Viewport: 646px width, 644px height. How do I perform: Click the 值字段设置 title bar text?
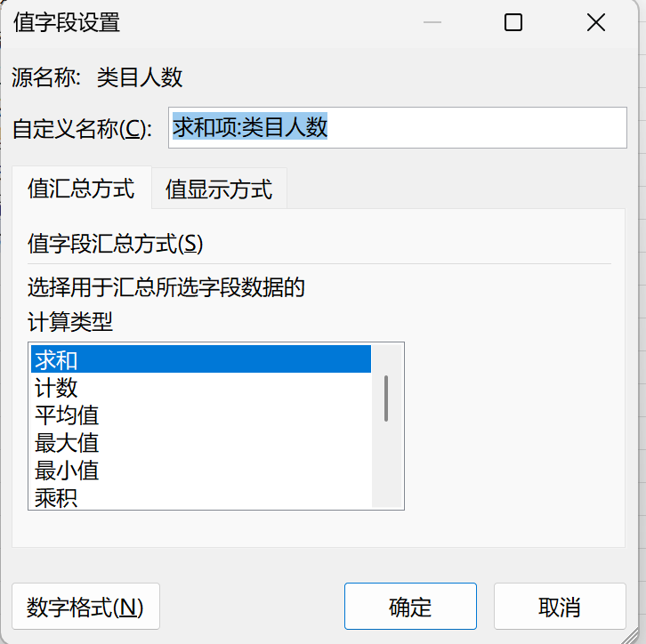click(x=67, y=23)
